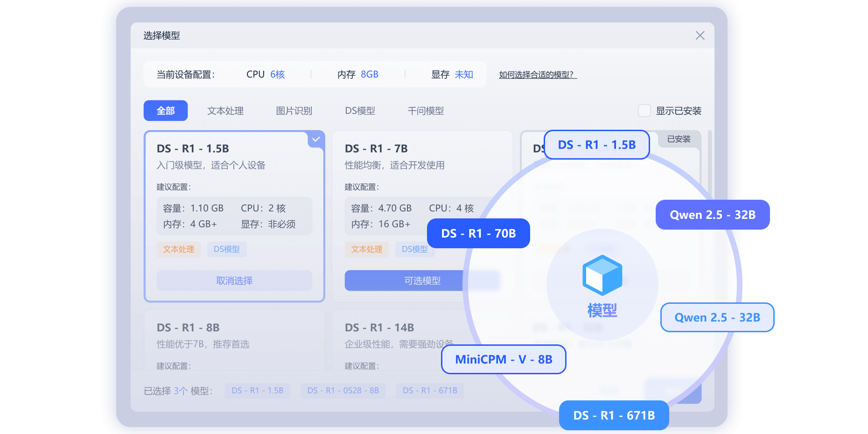Click the 性能优于7B，推荐首选 description
This screenshot has height=434, width=868.
[203, 344]
